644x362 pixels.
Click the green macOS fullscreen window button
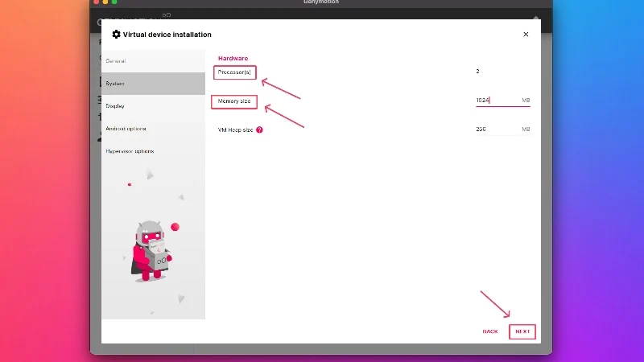[x=114, y=2]
